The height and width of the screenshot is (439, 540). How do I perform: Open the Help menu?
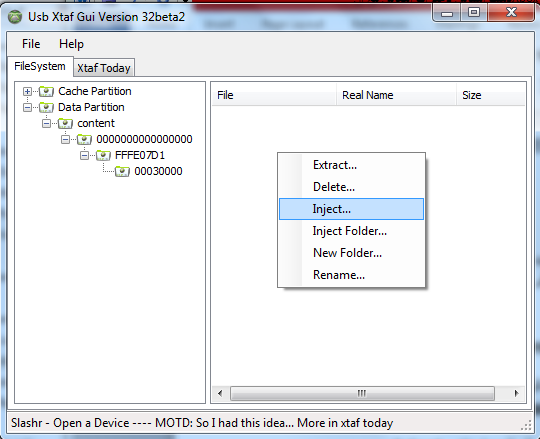(71, 44)
